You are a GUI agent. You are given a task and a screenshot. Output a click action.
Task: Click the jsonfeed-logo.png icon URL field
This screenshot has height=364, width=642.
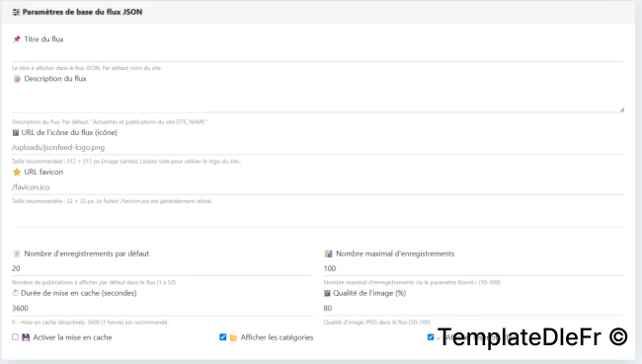click(318, 147)
